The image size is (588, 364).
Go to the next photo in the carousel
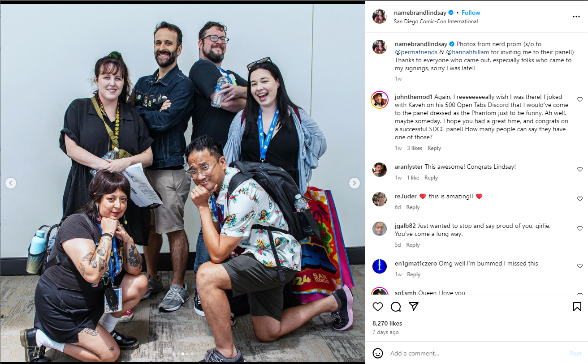[x=354, y=183]
